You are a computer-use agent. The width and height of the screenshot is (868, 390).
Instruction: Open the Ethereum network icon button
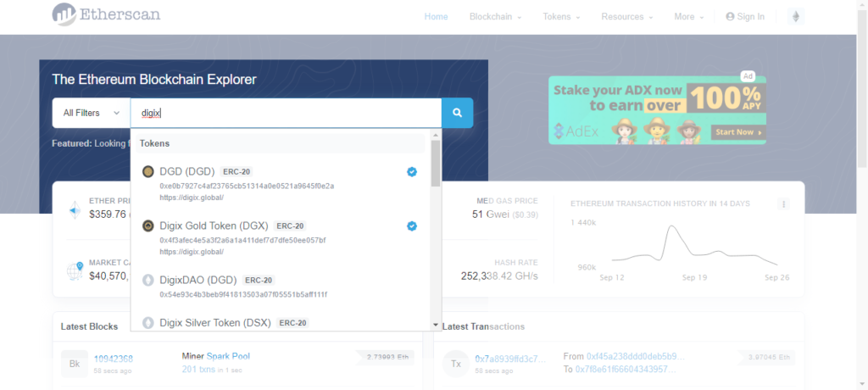[796, 17]
